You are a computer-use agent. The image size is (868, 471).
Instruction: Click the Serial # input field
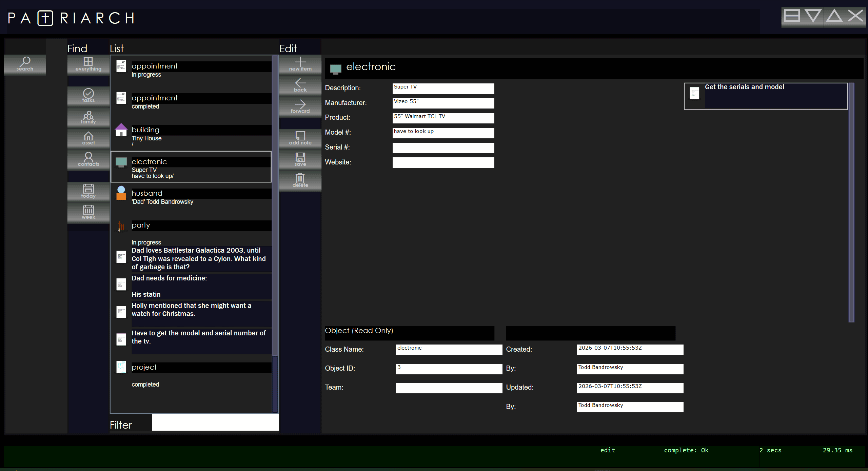tap(443, 148)
